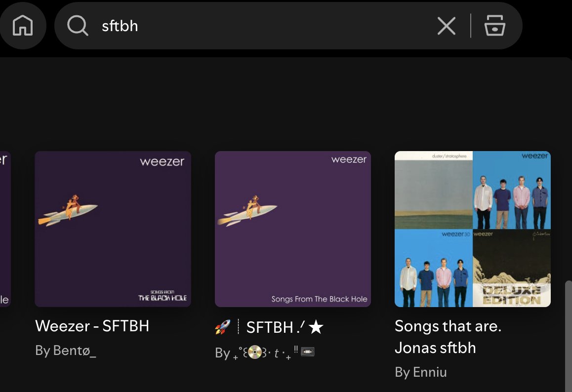Click the By Bentø_ creator text
Viewport: 572px width, 392px height.
(66, 351)
